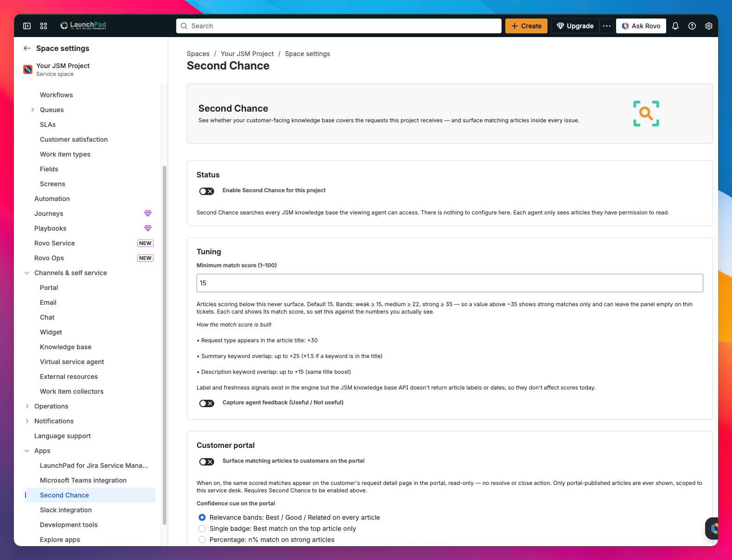Click the Upgrade button
732x560 pixels.
(x=575, y=26)
